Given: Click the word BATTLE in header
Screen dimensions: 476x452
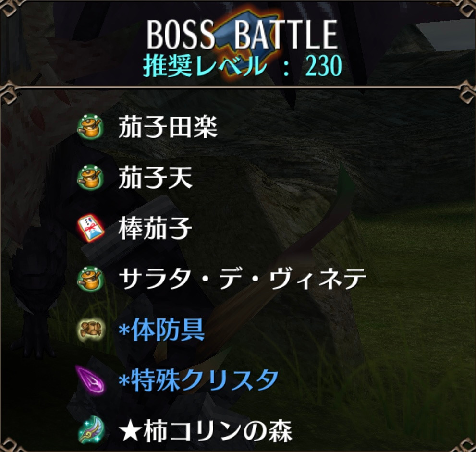Looking at the screenshot, I should point(286,34).
